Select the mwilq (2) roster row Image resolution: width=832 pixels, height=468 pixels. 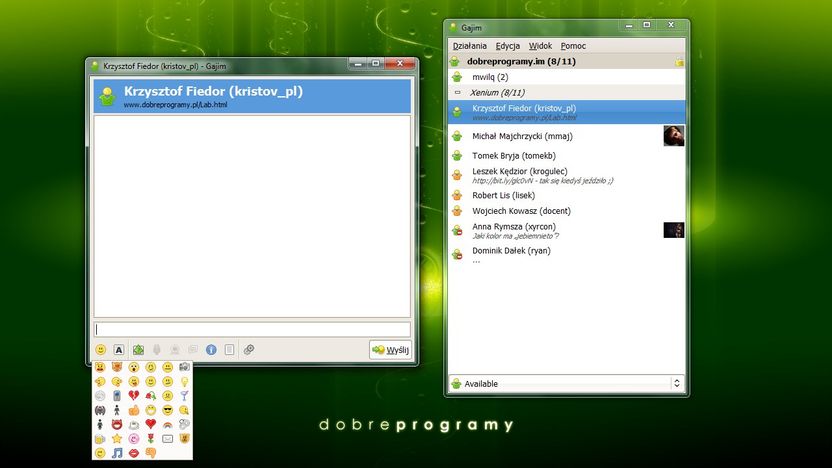pos(566,77)
